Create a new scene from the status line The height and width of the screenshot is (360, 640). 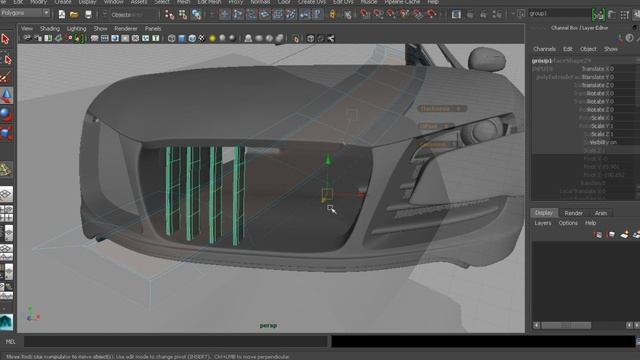(x=62, y=14)
